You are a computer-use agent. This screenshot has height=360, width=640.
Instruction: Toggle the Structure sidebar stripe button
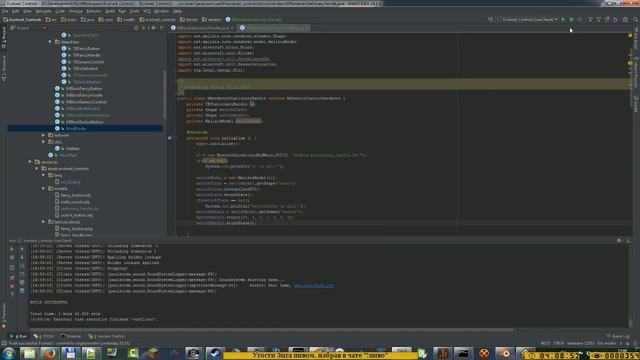4,69
